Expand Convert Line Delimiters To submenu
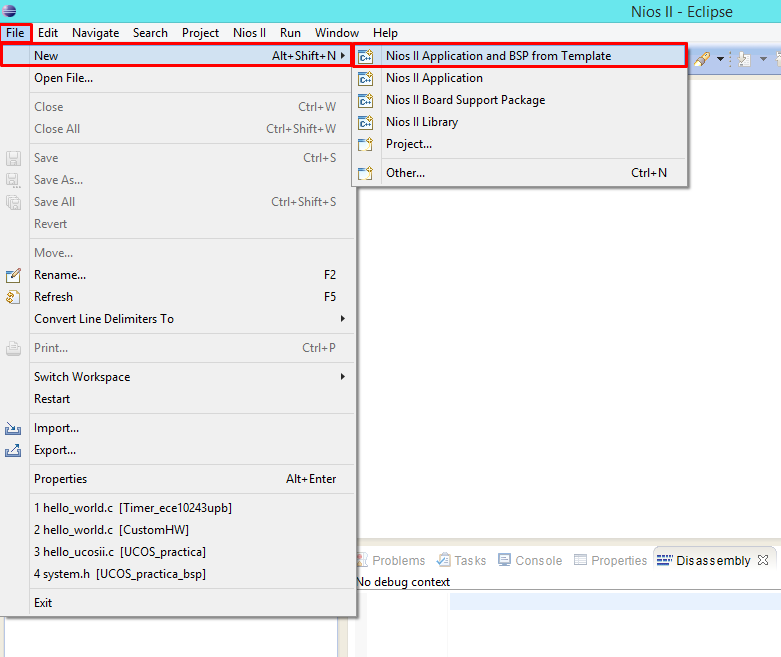This screenshot has width=781, height=657. coord(177,318)
